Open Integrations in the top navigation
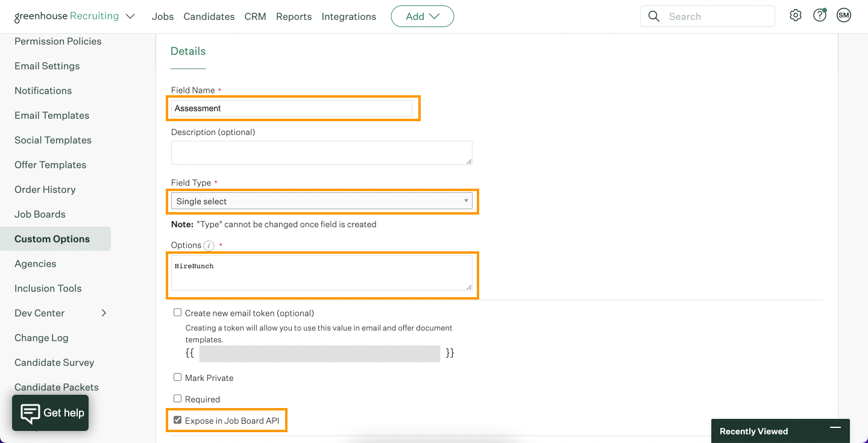This screenshot has width=868, height=443. (349, 17)
